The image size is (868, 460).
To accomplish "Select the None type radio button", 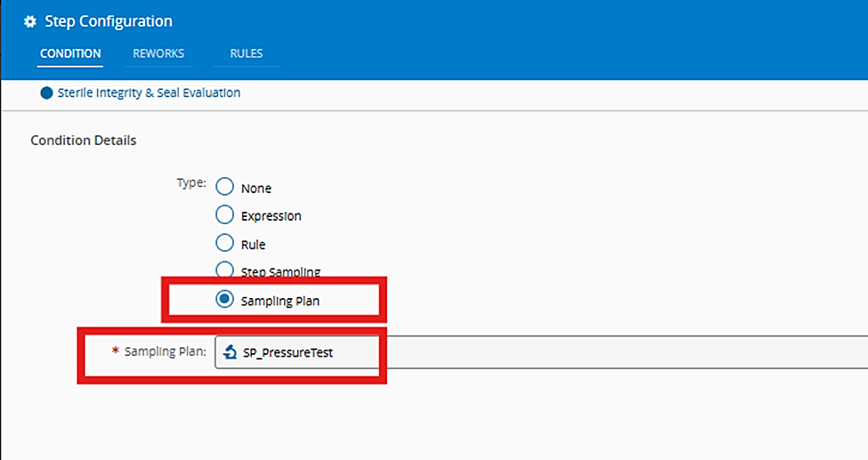I will tap(225, 187).
